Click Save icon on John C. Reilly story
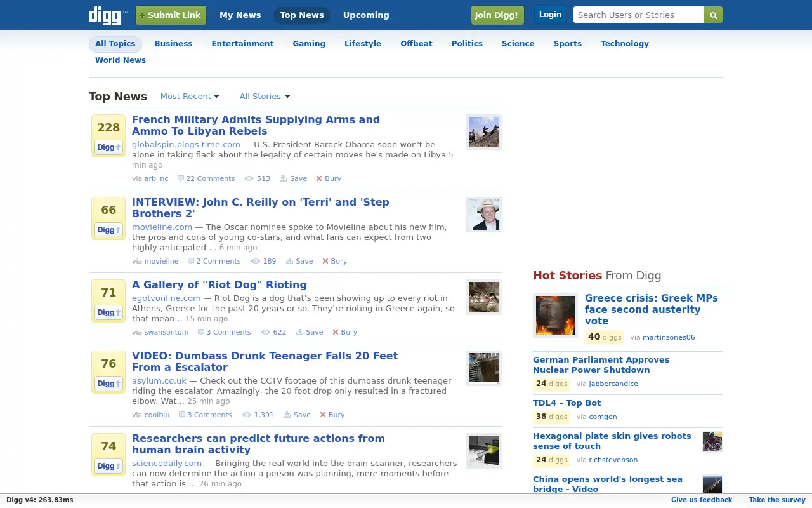The height and width of the screenshot is (508, 812). pyautogui.click(x=289, y=261)
